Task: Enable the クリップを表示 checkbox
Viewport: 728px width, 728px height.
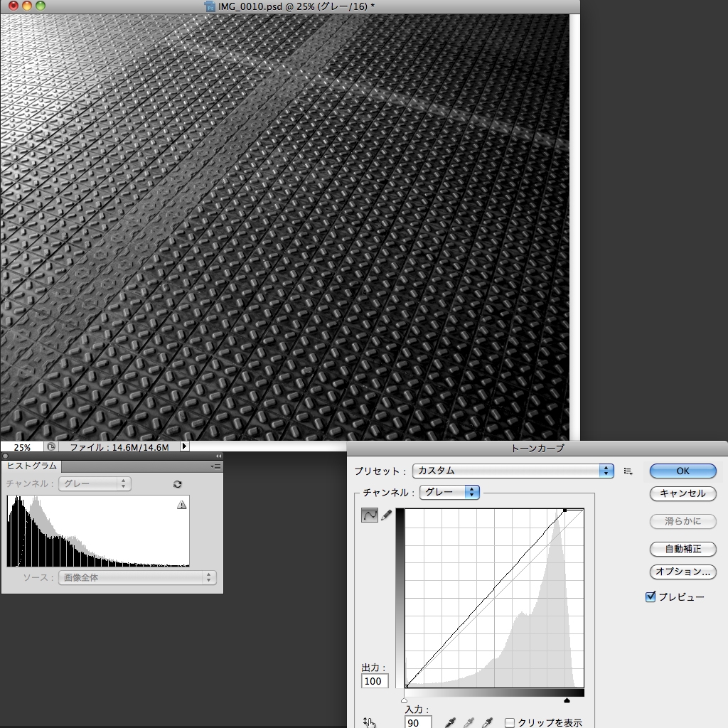Action: pyautogui.click(x=510, y=723)
